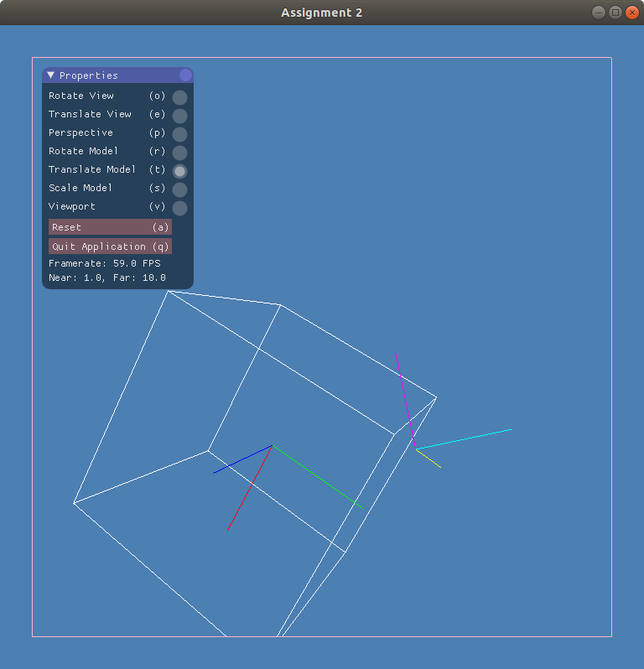Pick the Viewport radio button

(x=179, y=208)
